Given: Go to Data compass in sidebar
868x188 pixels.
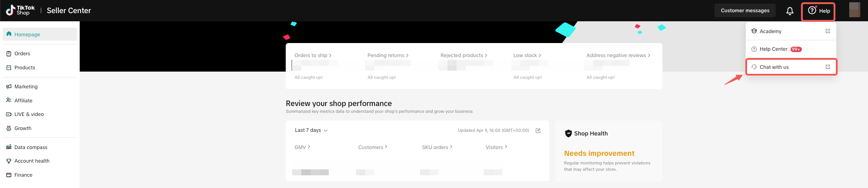Looking at the screenshot, I should 31,147.
